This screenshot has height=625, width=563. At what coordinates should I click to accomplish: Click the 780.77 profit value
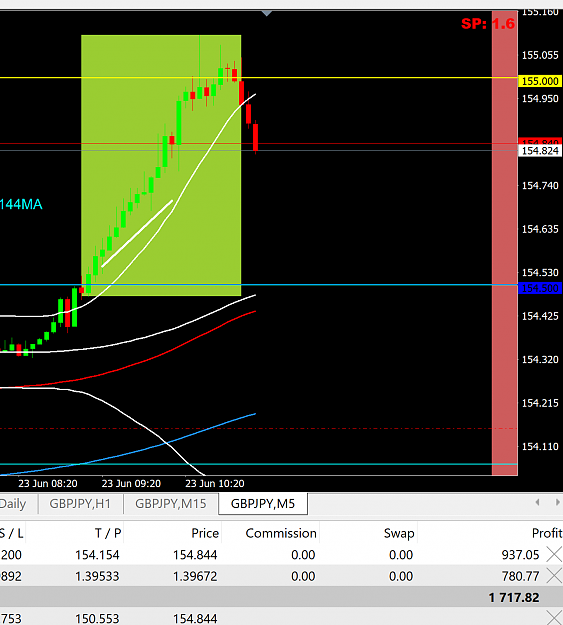coord(520,576)
